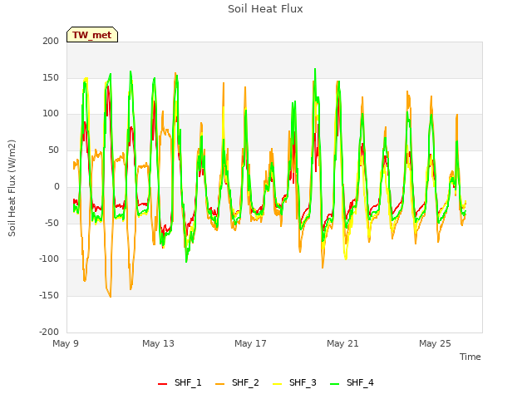Click the orange SHF_2 legend line swatch
The image size is (532, 399).
pyautogui.click(x=219, y=384)
